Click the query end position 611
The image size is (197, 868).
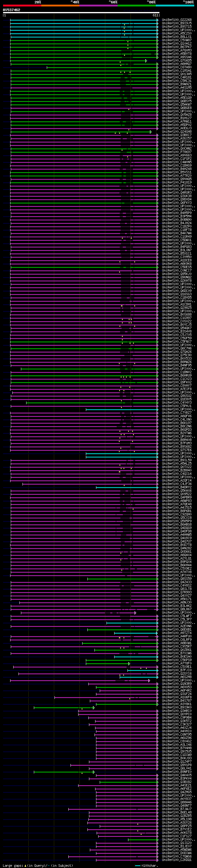pyautogui.click(x=155, y=15)
